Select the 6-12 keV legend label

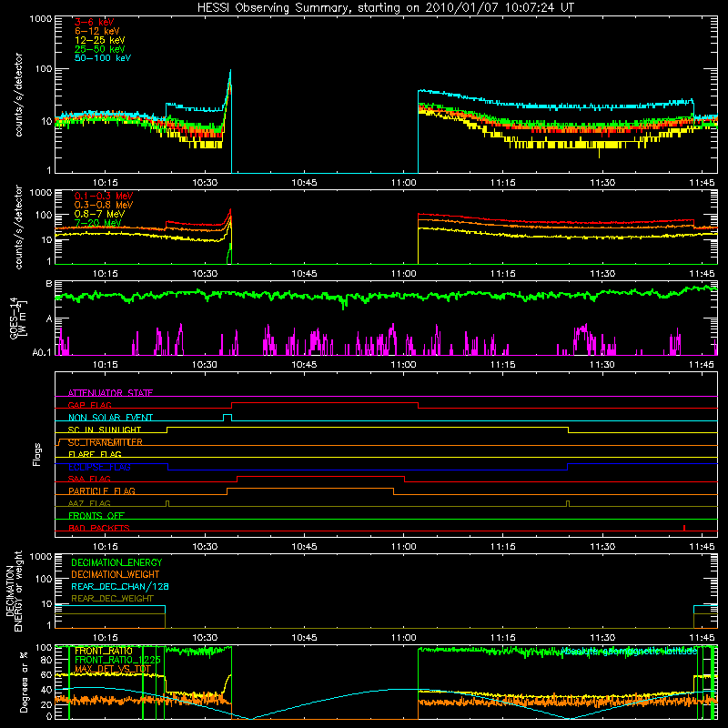tap(97, 31)
